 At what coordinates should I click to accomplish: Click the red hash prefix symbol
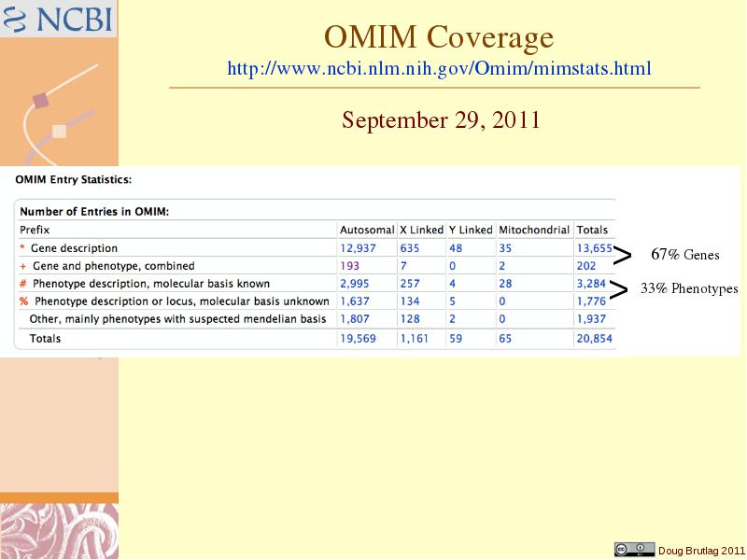(22, 284)
